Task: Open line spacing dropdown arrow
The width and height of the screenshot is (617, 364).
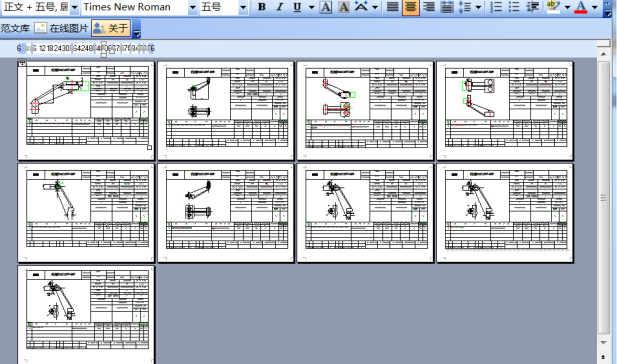Action: point(478,7)
